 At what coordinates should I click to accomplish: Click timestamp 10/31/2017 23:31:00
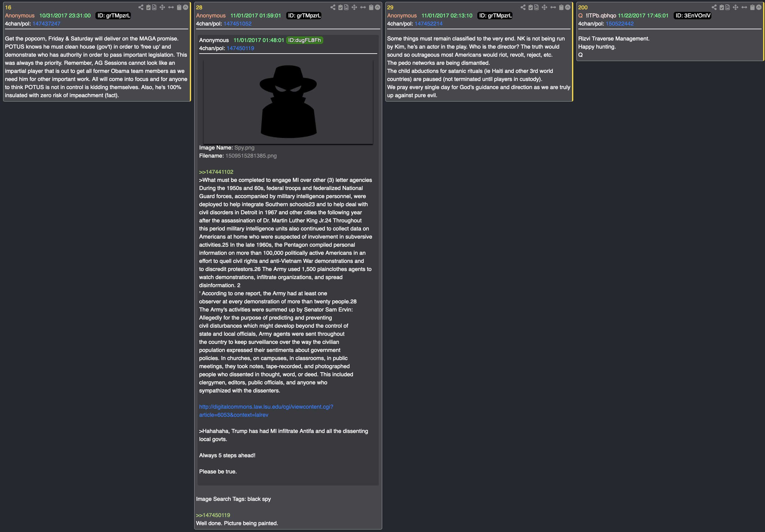tap(65, 16)
